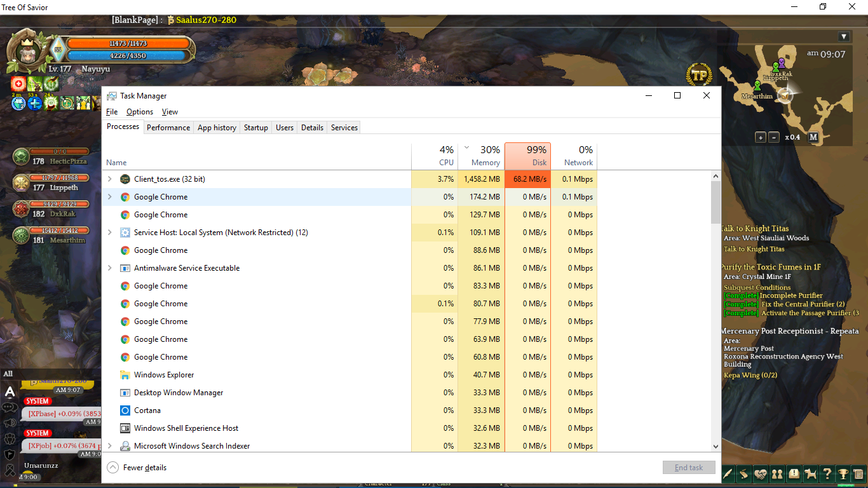
Task: Click the trophy icon in game menu
Action: tap(843, 473)
